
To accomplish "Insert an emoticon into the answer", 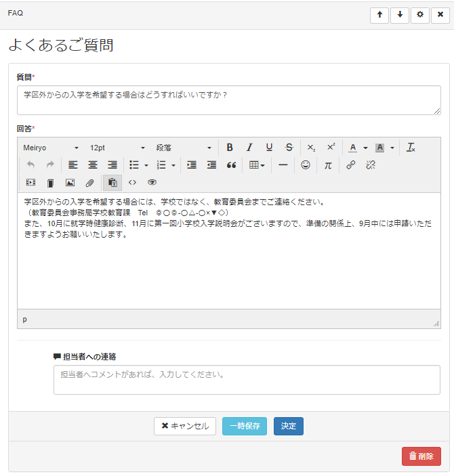I will [x=306, y=165].
